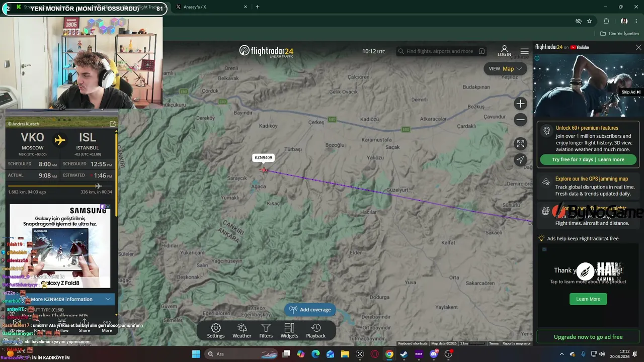The width and height of the screenshot is (644, 362).
Task: Launch flight Playback mode
Action: (316, 331)
